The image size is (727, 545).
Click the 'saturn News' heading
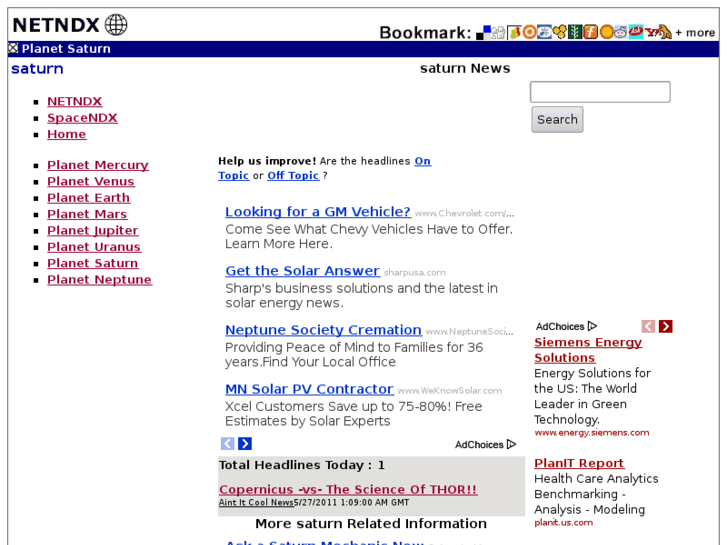tap(465, 68)
